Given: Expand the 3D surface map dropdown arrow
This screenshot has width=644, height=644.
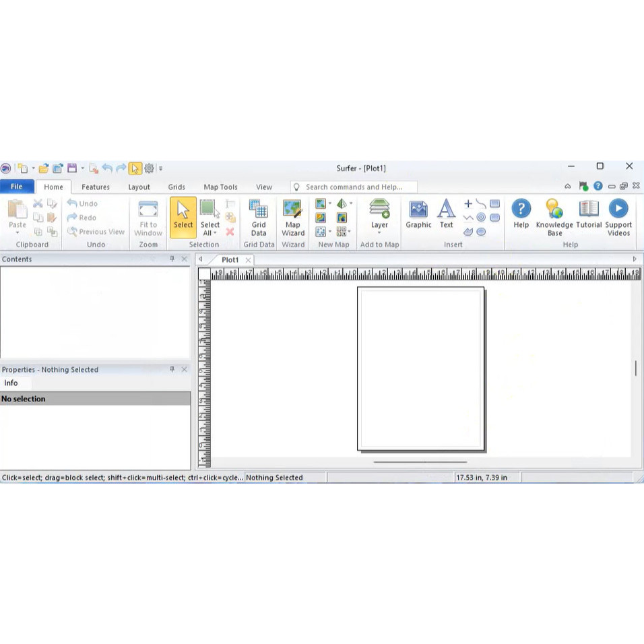Looking at the screenshot, I should point(351,203).
